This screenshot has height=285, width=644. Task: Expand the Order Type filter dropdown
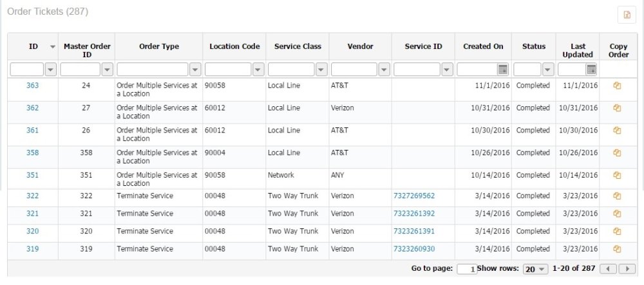click(x=194, y=69)
